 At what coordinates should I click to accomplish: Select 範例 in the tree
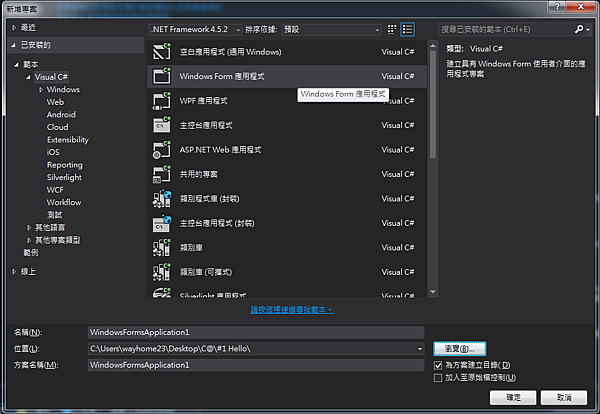31,253
